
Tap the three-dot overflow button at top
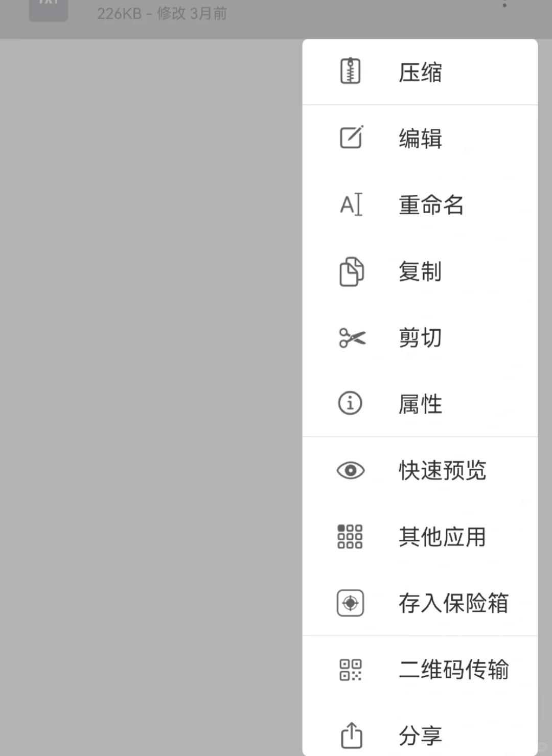pos(504,4)
